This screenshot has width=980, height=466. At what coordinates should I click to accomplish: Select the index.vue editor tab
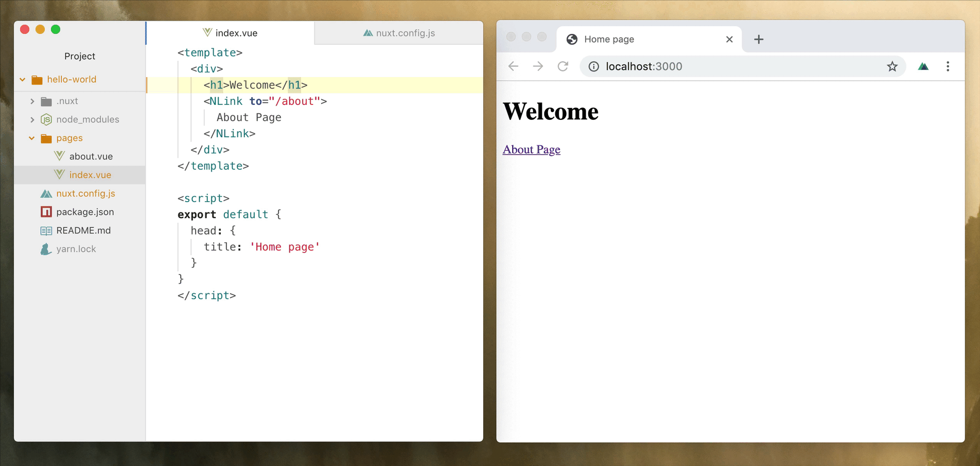tap(230, 33)
